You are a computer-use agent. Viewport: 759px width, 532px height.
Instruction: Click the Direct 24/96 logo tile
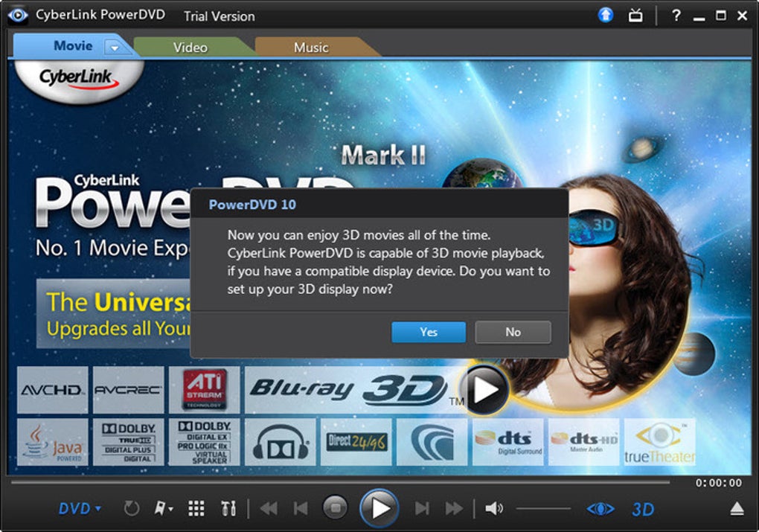click(x=356, y=442)
